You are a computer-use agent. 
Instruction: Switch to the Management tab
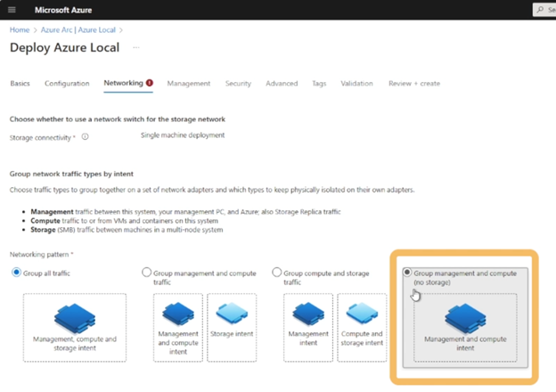(189, 83)
